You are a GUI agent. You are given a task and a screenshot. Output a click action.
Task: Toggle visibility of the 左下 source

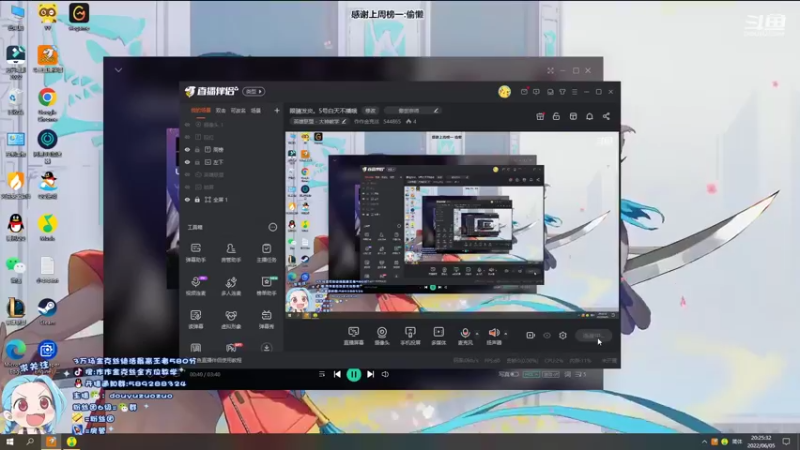(187, 162)
